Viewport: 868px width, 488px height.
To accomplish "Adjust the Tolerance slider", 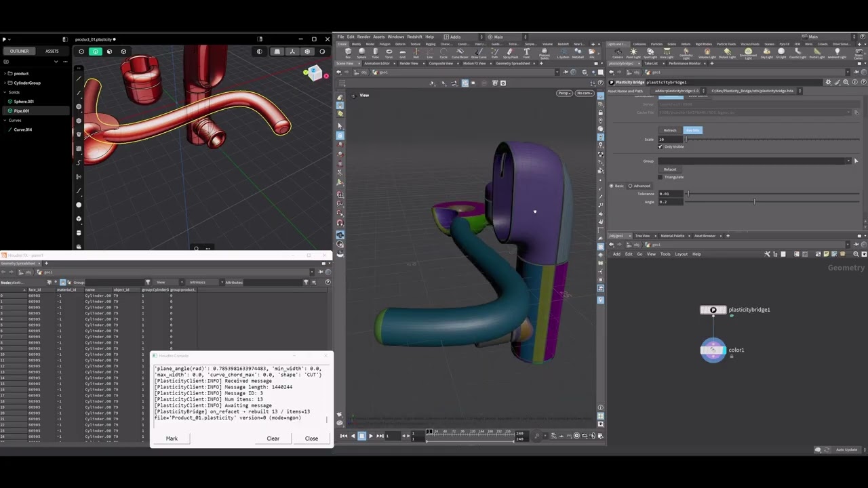I will tap(773, 194).
